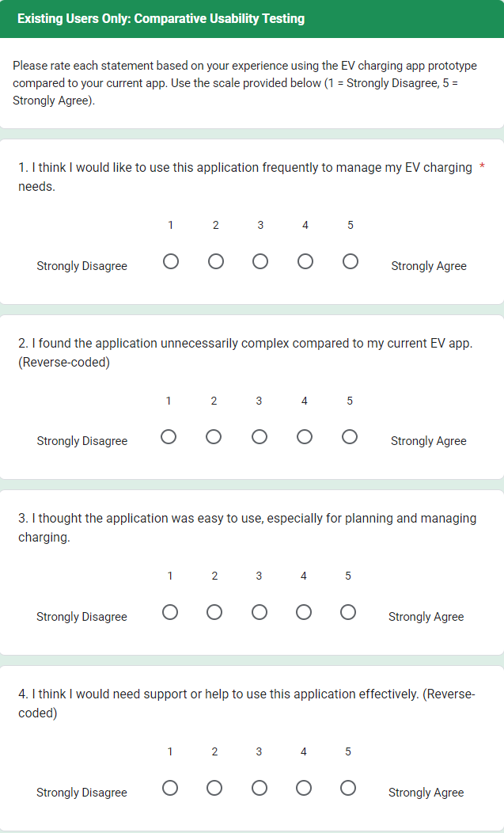Pick neutral rating 3 for question 2
Viewport: 504px width, 833px height.
tap(259, 436)
